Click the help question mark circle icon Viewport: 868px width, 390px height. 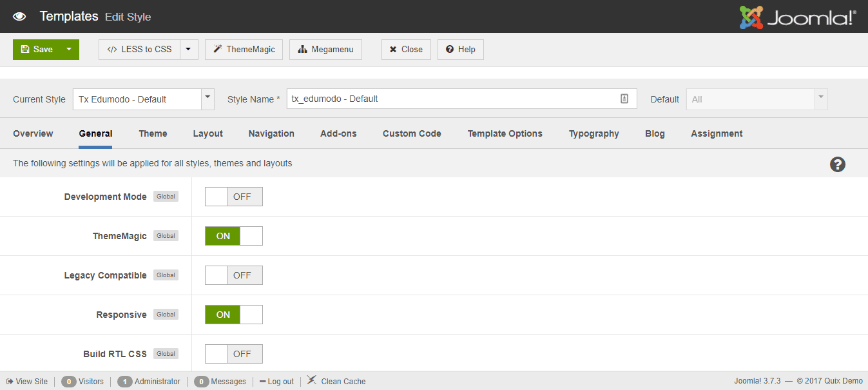(837, 164)
